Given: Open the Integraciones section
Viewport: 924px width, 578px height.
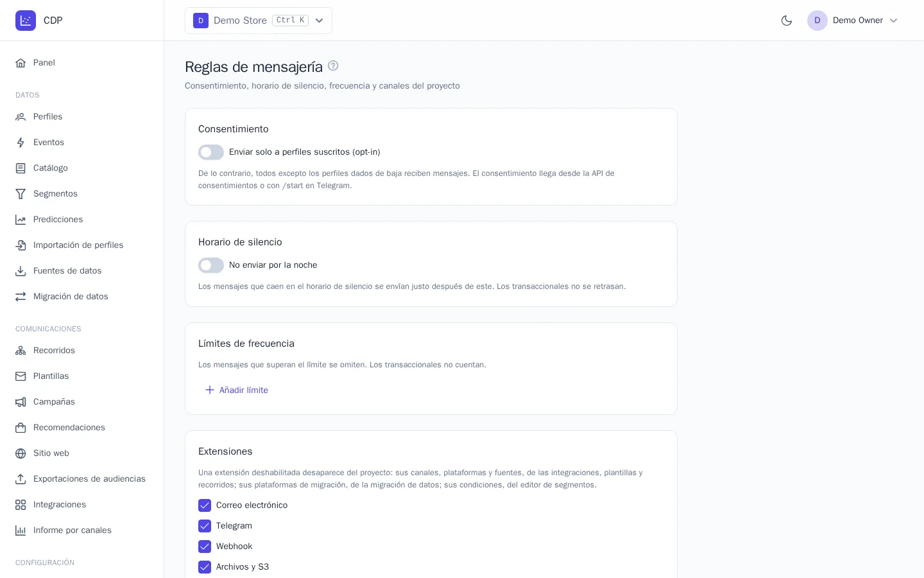Looking at the screenshot, I should pyautogui.click(x=82, y=505).
